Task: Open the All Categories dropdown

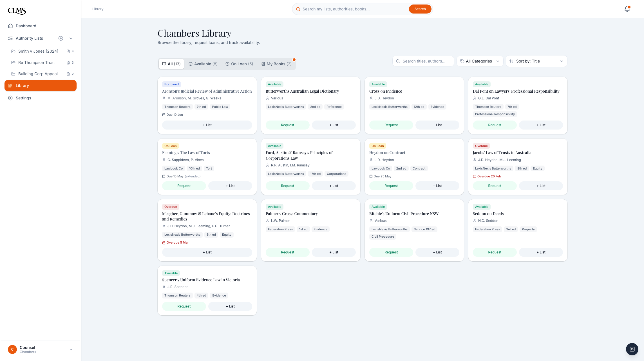Action: coord(480,61)
